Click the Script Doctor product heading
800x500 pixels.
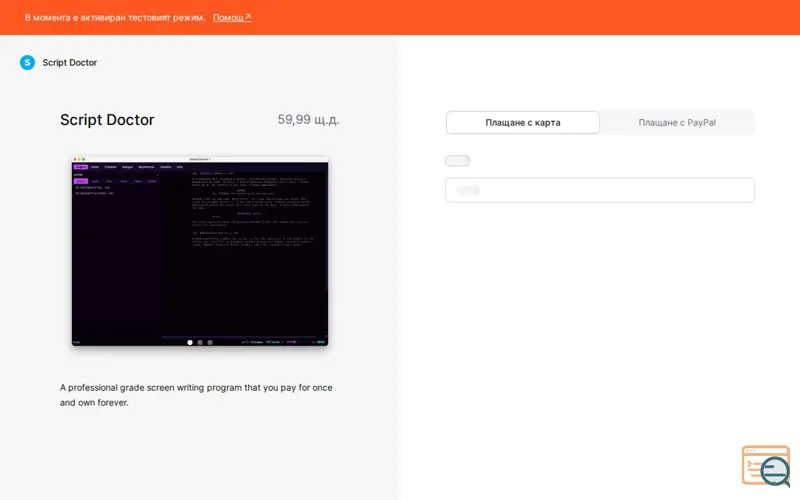click(107, 119)
